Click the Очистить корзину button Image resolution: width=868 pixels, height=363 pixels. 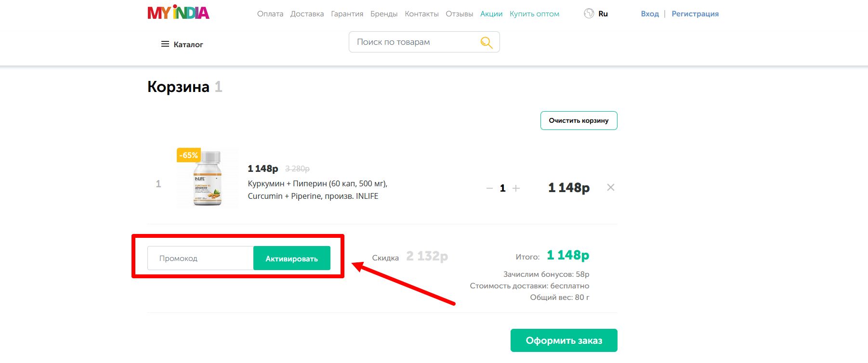click(x=579, y=120)
